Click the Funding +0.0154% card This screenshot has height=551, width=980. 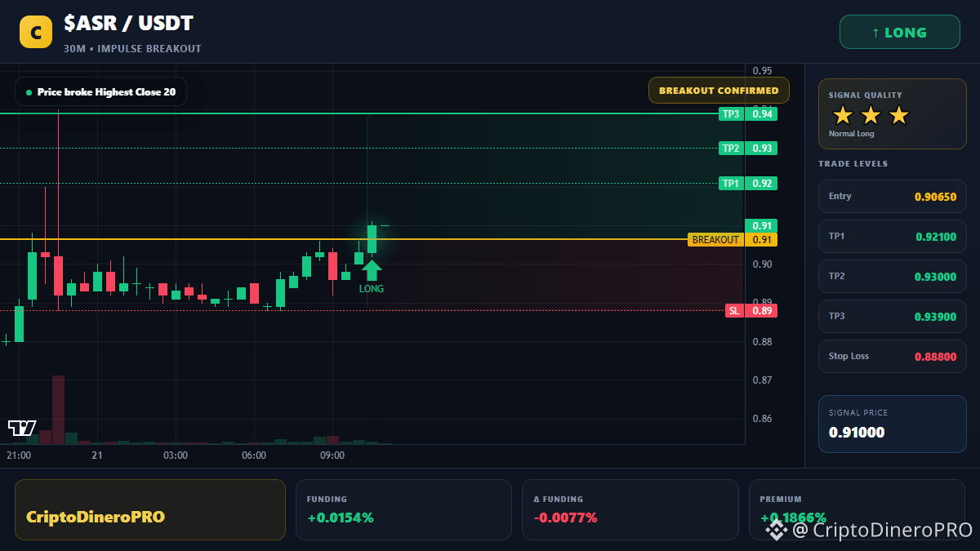tap(403, 509)
